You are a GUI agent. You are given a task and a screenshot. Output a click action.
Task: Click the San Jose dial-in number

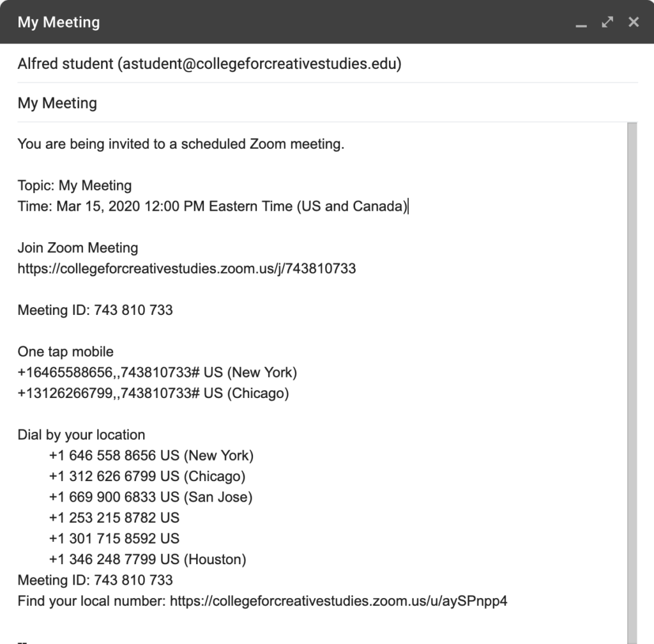tap(150, 497)
